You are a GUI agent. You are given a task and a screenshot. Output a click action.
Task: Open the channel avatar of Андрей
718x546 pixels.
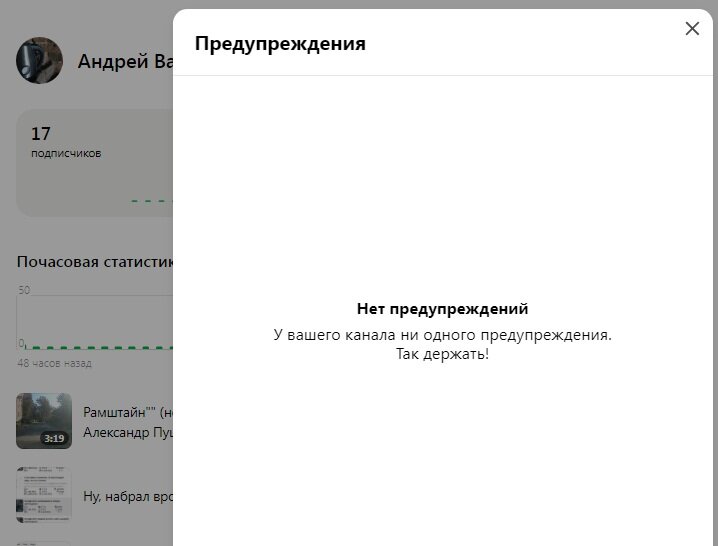(x=39, y=60)
